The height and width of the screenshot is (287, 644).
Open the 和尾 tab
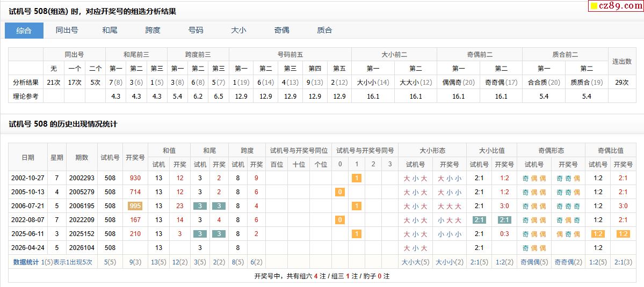[110, 31]
